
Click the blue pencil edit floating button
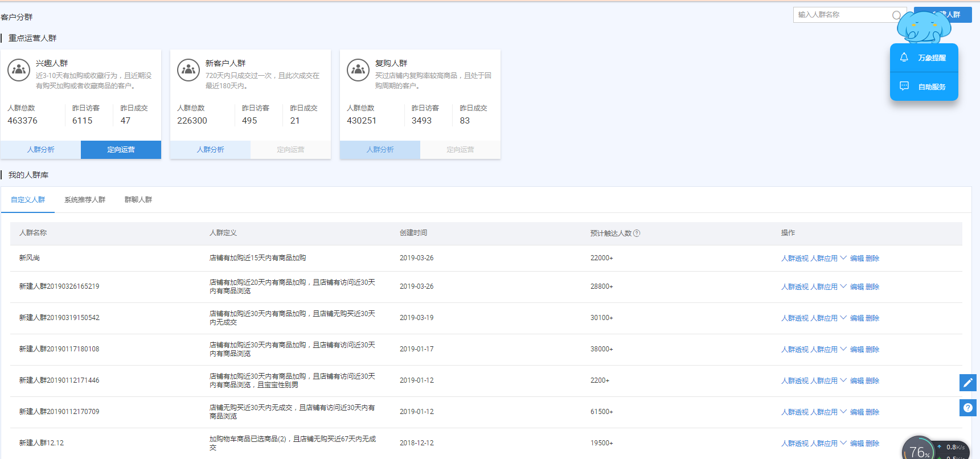tap(968, 383)
